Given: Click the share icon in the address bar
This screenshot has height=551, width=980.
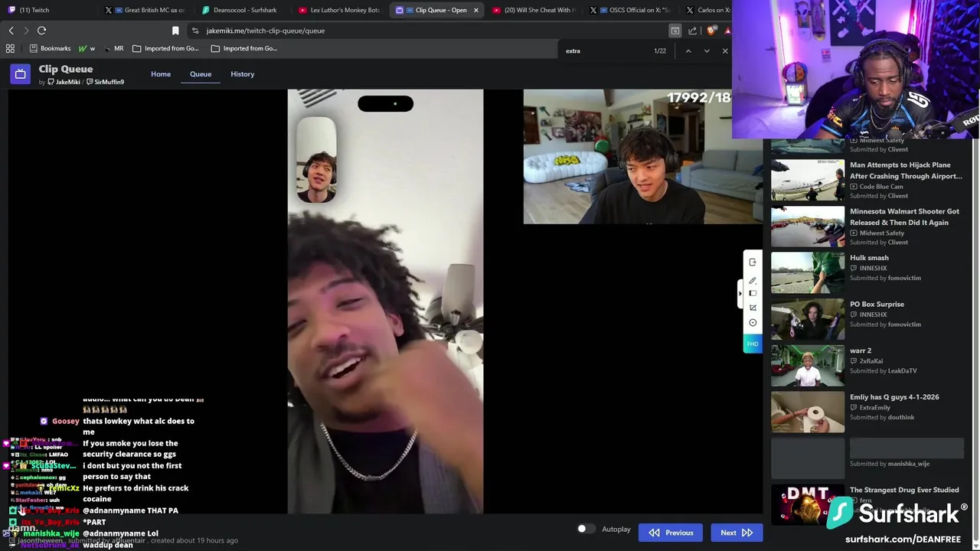Looking at the screenshot, I should tap(692, 31).
